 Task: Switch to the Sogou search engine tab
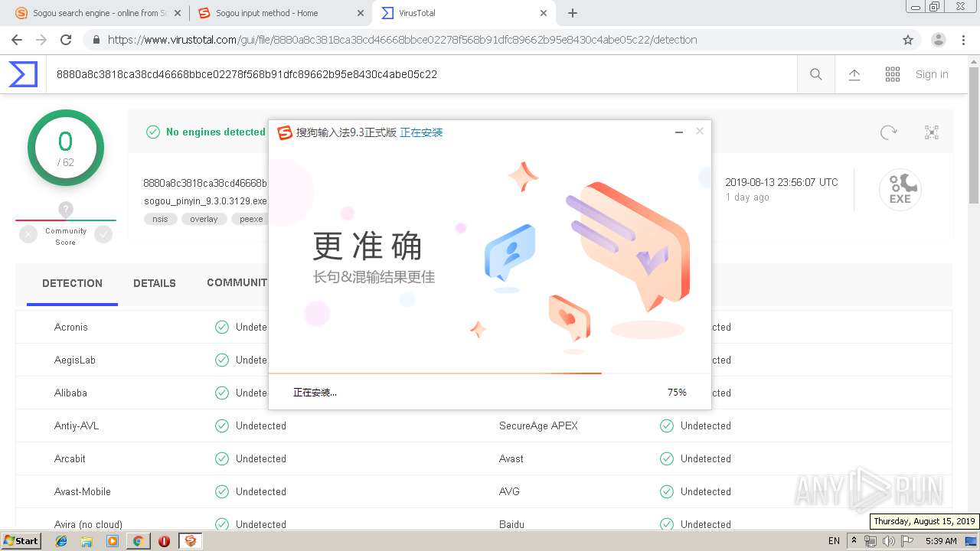98,13
